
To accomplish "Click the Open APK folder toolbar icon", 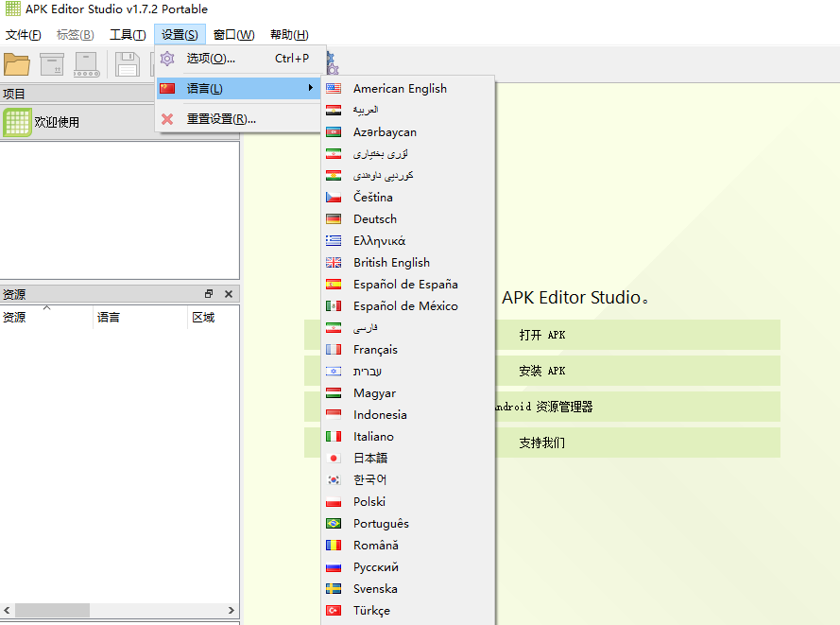I will click(x=17, y=64).
